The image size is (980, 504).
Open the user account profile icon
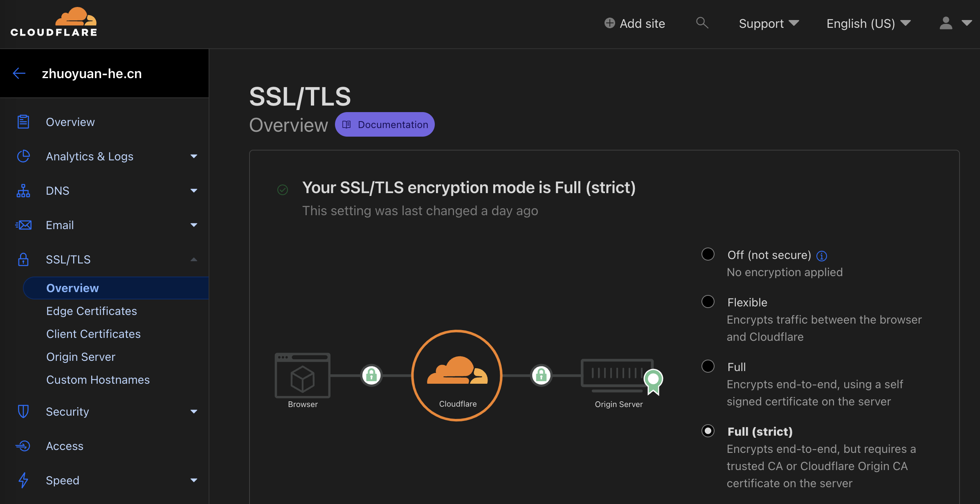click(946, 23)
